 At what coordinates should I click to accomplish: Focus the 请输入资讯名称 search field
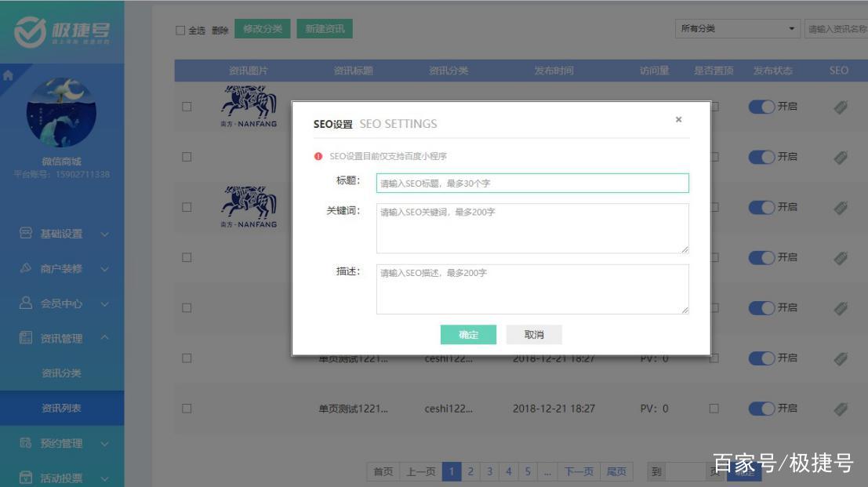pos(837,29)
